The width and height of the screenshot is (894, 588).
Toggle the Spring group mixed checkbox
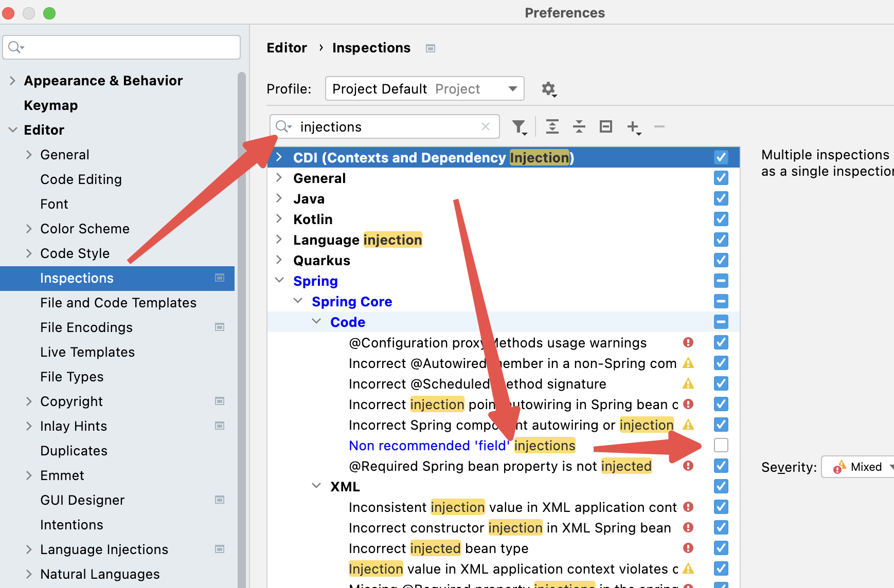tap(721, 281)
